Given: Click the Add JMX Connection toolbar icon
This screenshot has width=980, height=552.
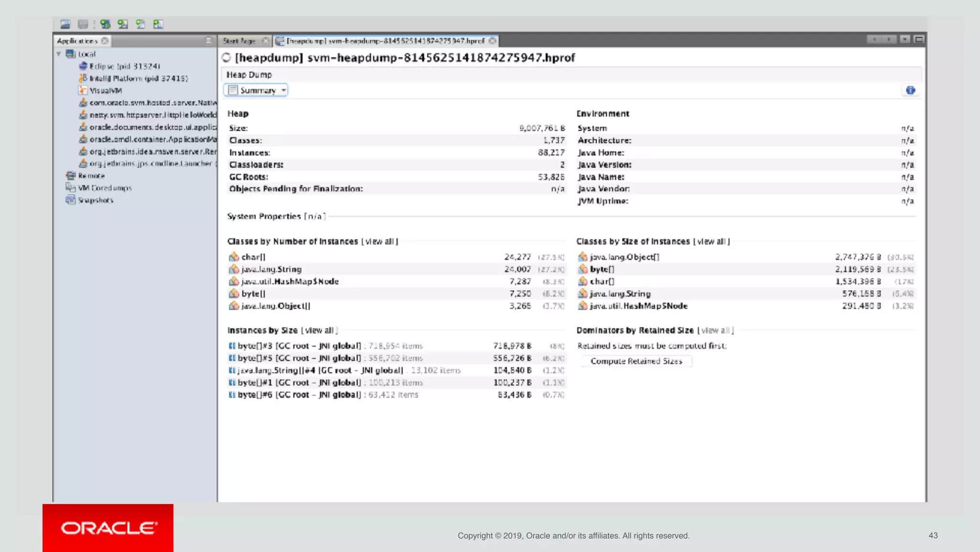Looking at the screenshot, I should point(105,24).
